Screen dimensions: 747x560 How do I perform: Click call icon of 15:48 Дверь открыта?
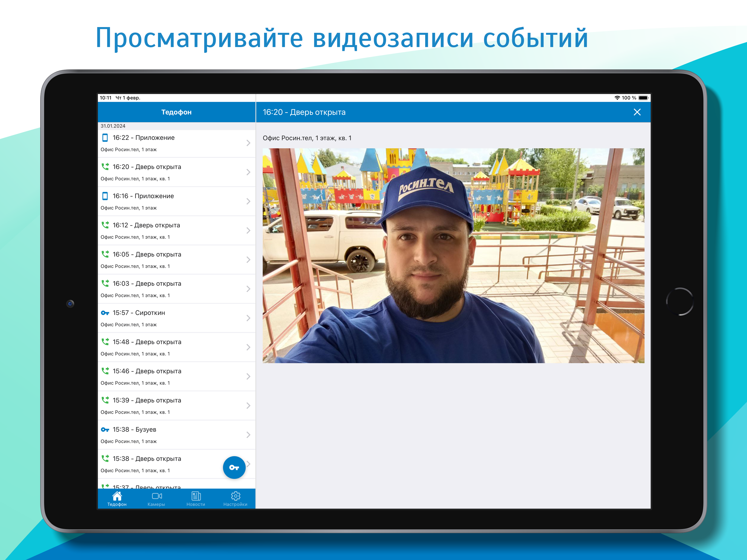105,342
